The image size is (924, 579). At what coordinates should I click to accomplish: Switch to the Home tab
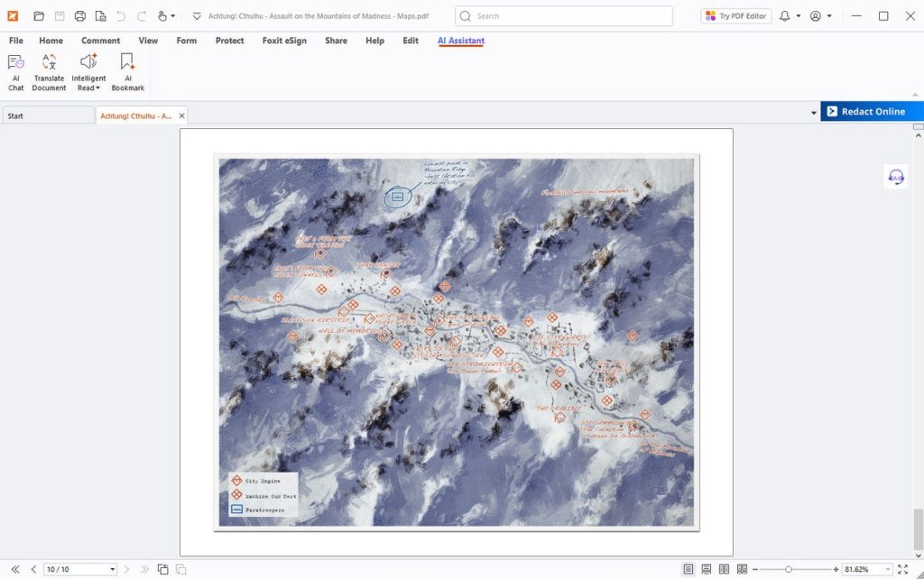coord(51,41)
